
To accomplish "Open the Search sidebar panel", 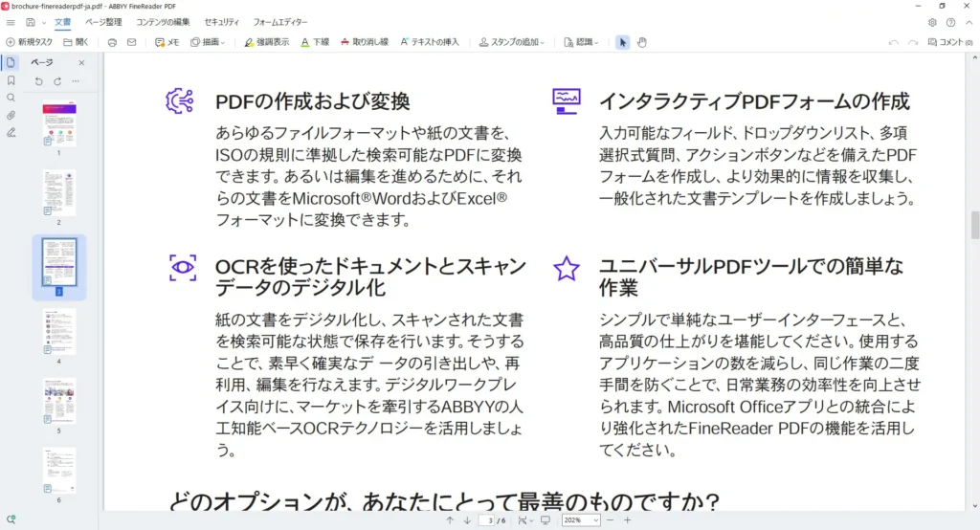I will (11, 99).
